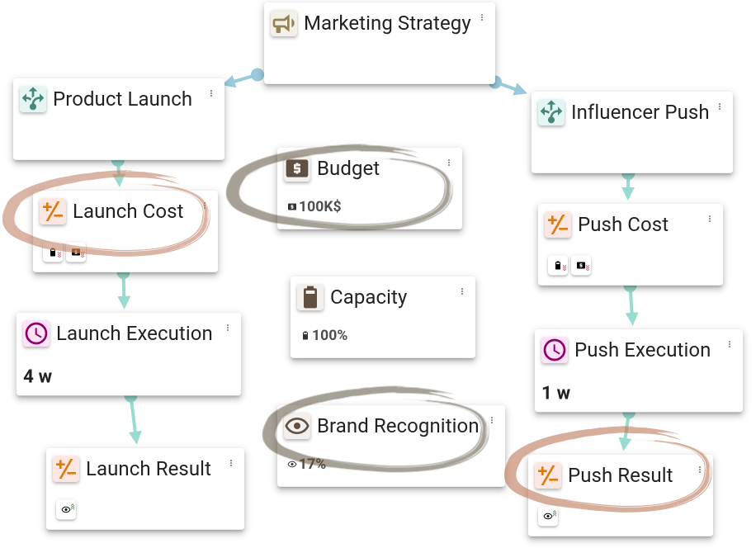Viewport: 756px width, 548px height.
Task: Click the battery icon on Capacity node
Action: point(310,297)
